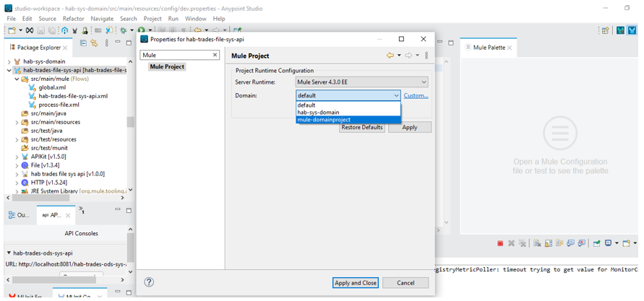The width and height of the screenshot is (644, 301).
Task: Open global.xml in Package Explorer
Action: coord(52,87)
